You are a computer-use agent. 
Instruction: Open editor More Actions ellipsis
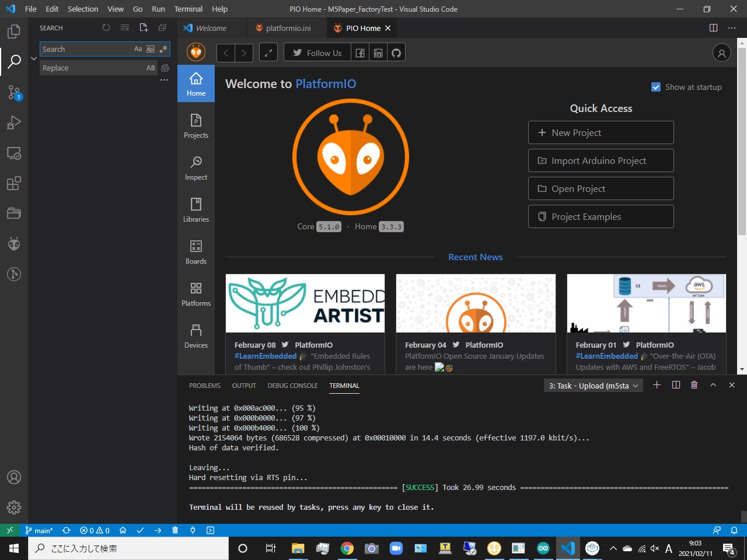(x=732, y=28)
